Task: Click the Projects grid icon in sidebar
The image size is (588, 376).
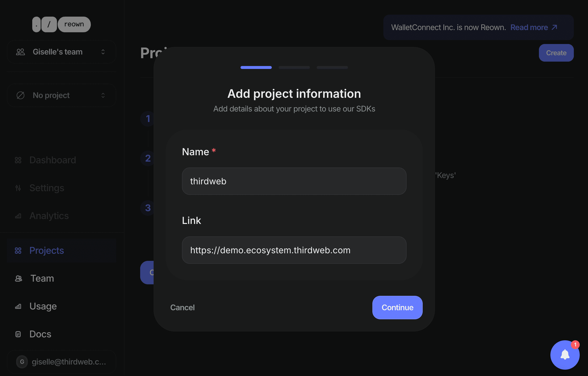Action: click(x=18, y=251)
